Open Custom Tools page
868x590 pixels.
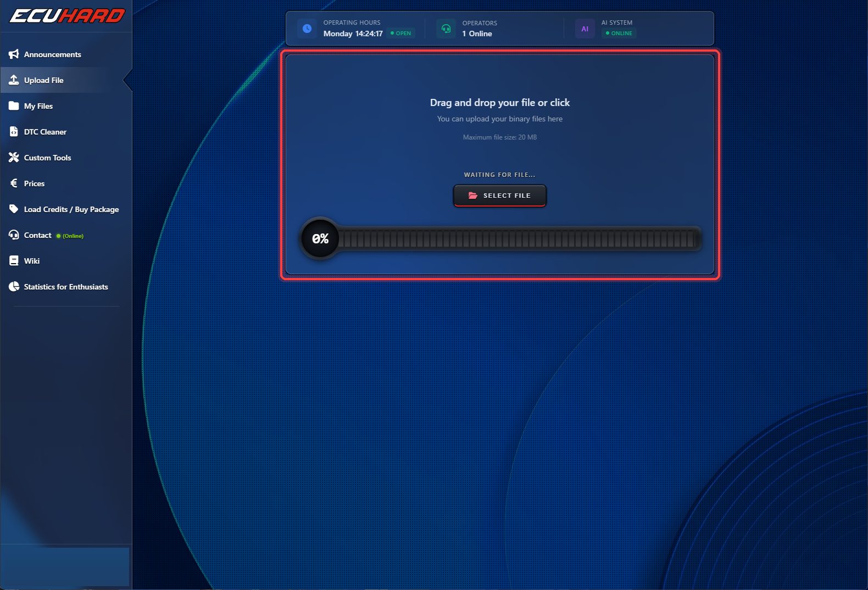pos(66,158)
